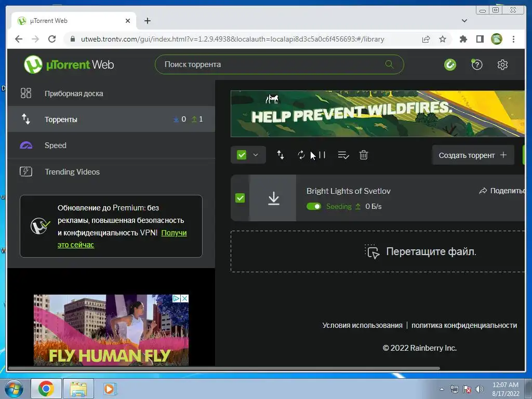The image size is (532, 399).
Task: Click the µTorrent Web logo
Action: (x=69, y=64)
